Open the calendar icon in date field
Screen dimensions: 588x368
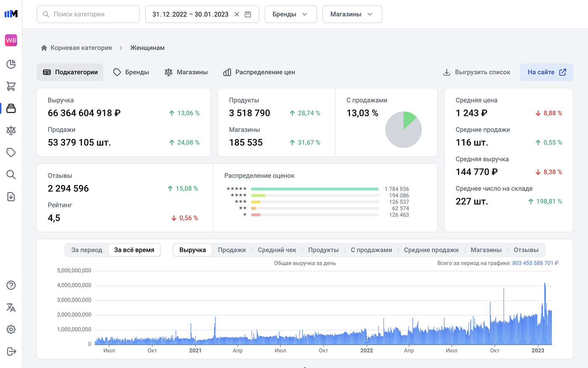248,14
